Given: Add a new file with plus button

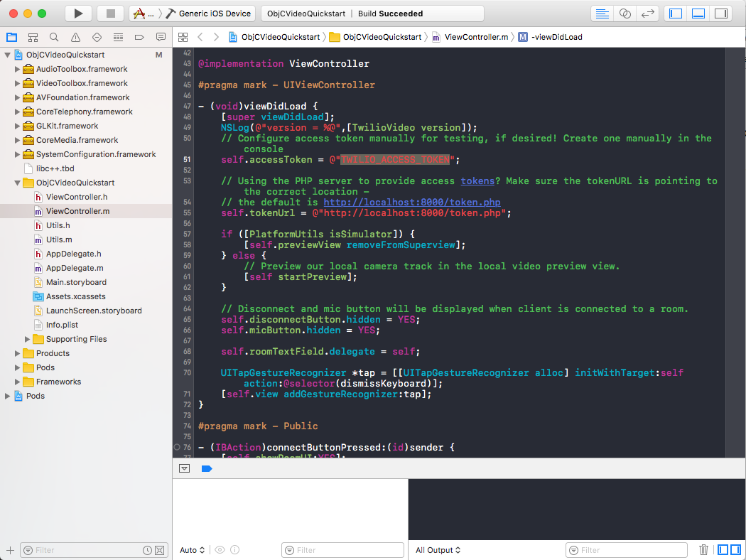Looking at the screenshot, I should pyautogui.click(x=10, y=550).
